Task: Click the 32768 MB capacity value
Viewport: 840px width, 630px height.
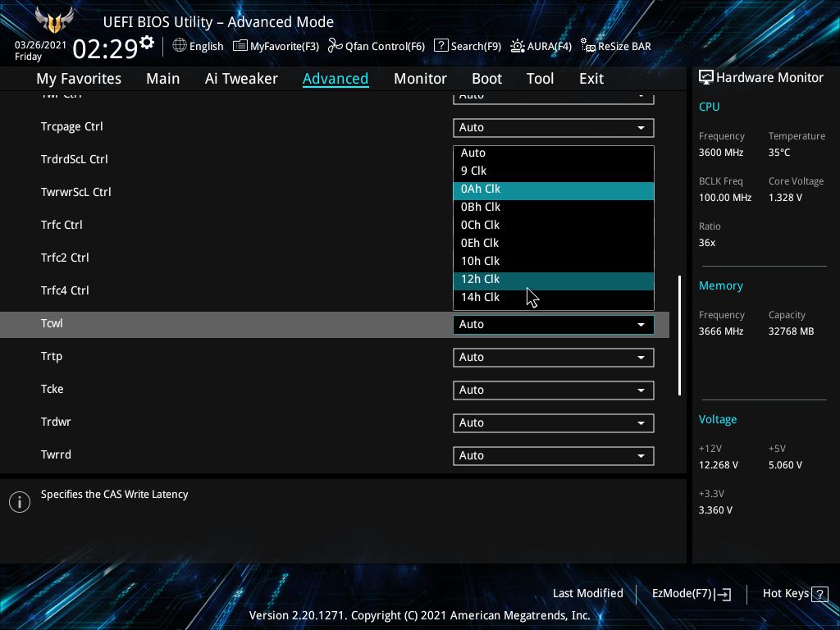Action: pyautogui.click(x=792, y=331)
